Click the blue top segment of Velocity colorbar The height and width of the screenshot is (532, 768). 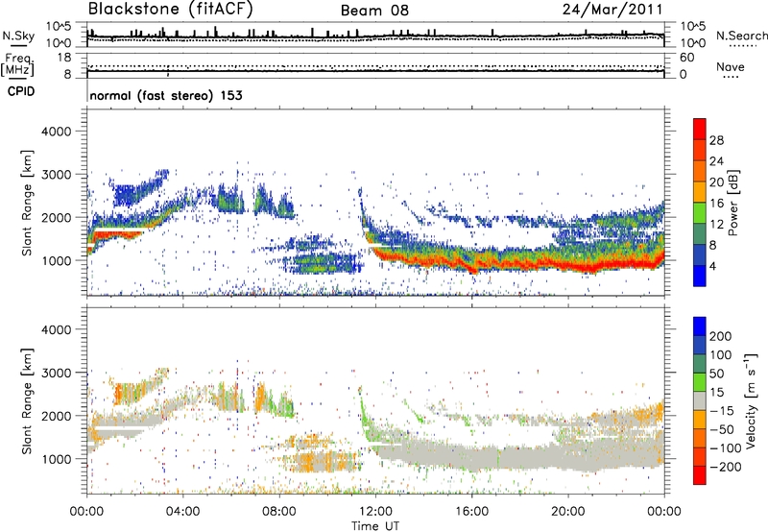700,326
